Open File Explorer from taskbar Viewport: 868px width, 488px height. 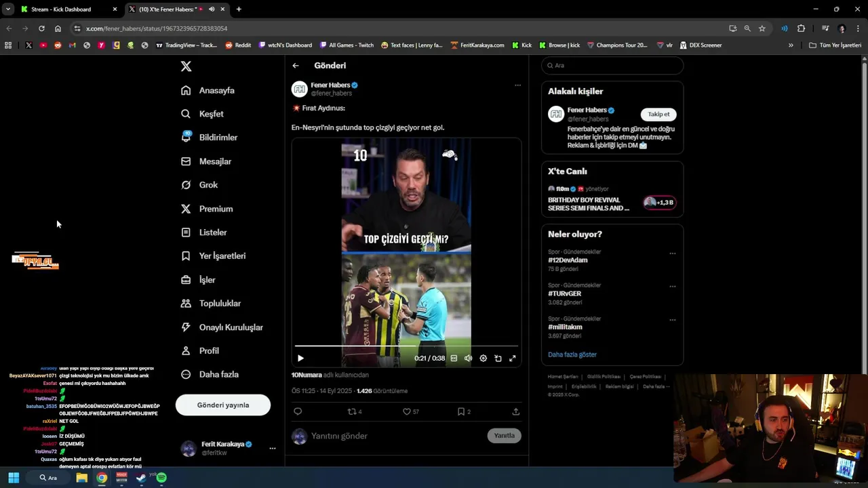pyautogui.click(x=81, y=478)
